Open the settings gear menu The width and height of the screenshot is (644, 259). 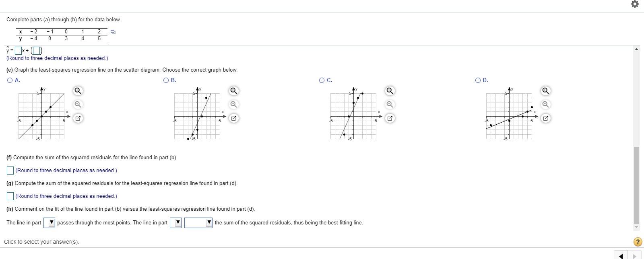pos(635,4)
